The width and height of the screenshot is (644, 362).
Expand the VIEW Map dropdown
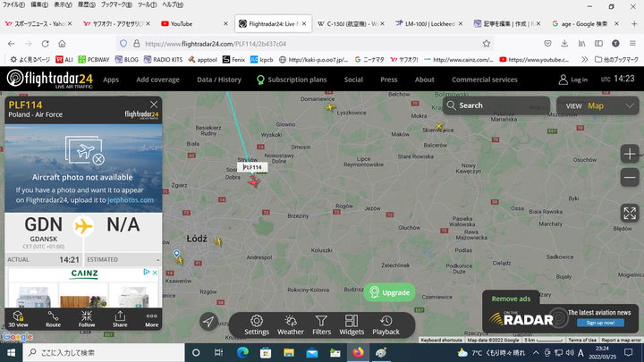pos(596,105)
